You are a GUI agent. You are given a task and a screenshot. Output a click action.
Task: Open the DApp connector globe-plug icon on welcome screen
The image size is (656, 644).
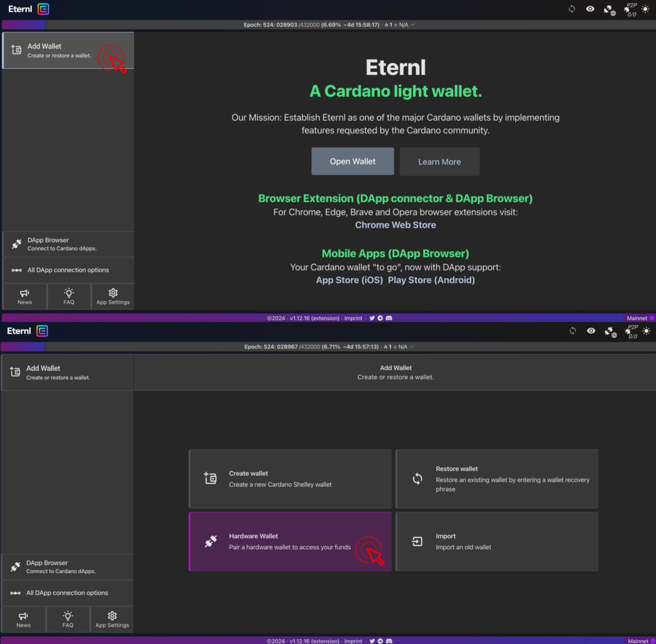click(x=609, y=10)
